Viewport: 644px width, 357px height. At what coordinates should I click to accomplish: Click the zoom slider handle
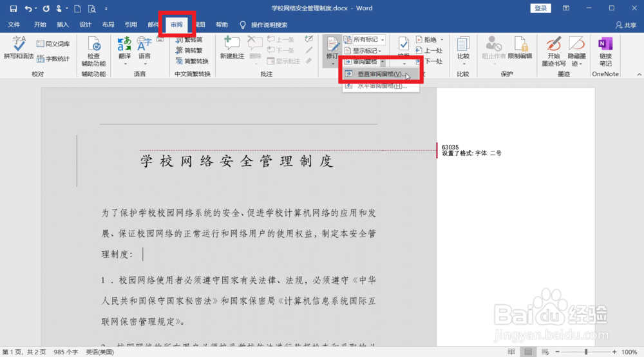pyautogui.click(x=586, y=352)
